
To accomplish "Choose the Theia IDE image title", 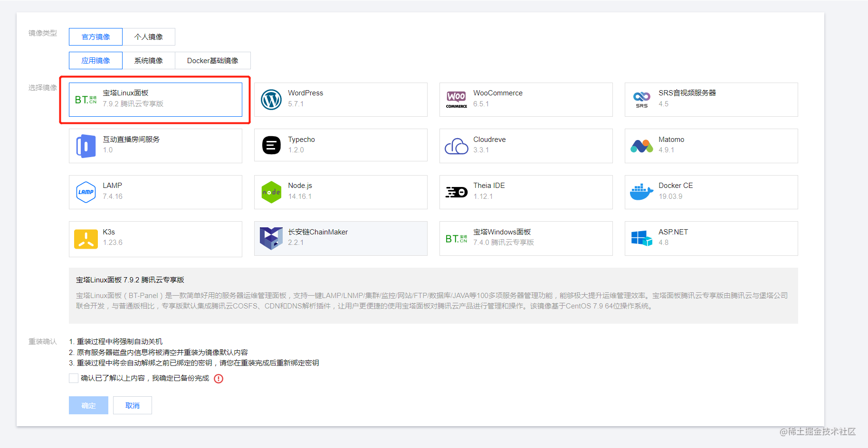I will pyautogui.click(x=489, y=186).
